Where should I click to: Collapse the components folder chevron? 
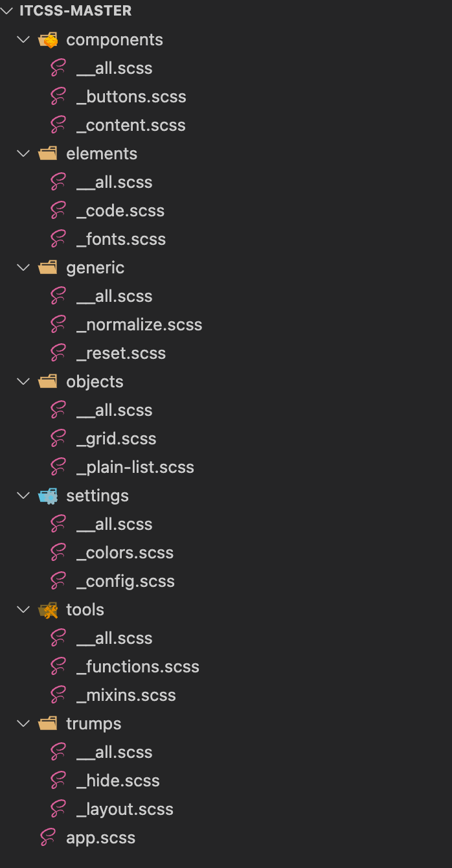point(24,40)
